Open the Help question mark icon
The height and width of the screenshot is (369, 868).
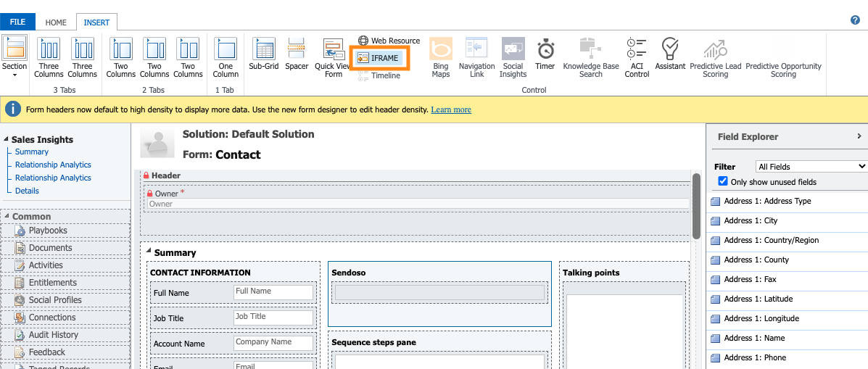(855, 20)
